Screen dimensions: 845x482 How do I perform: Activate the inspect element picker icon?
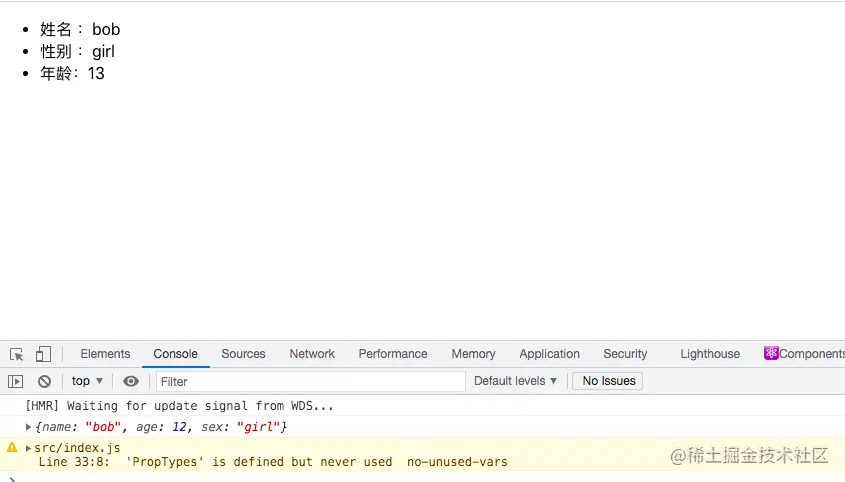tap(16, 354)
